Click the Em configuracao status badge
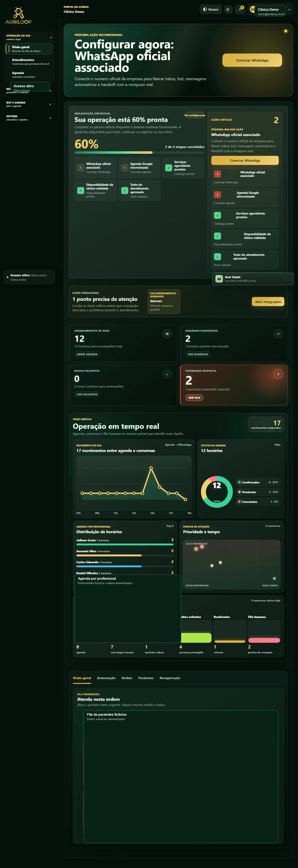The height and width of the screenshot is (868, 298). pyautogui.click(x=195, y=115)
